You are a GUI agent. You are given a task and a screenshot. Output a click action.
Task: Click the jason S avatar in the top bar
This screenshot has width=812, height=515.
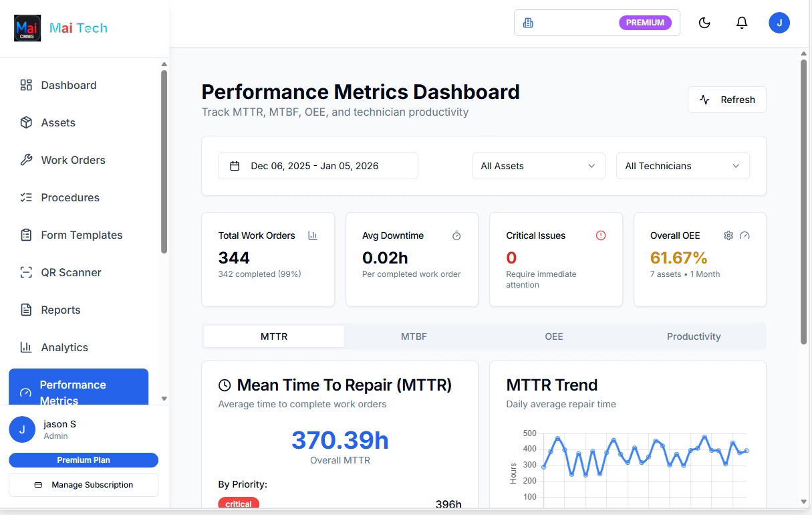click(779, 22)
